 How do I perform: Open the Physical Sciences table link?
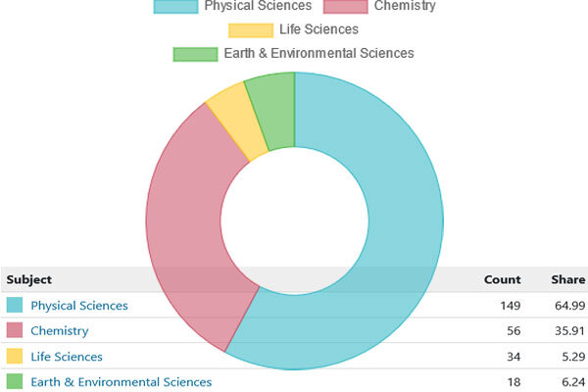tap(79, 306)
